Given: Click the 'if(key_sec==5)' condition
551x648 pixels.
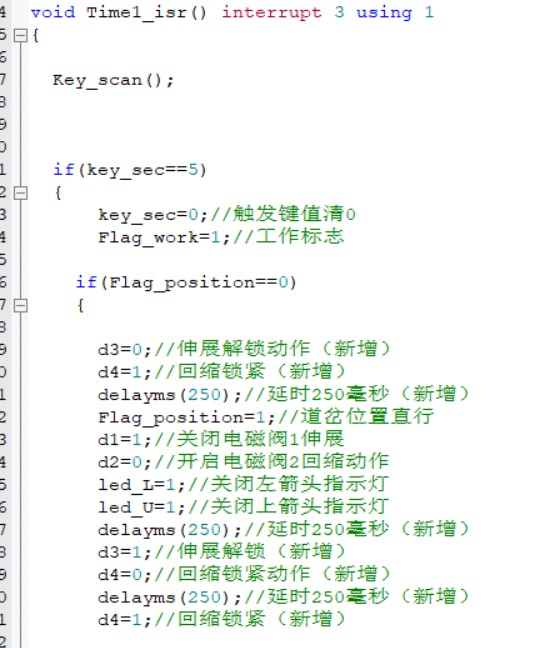Looking at the screenshot, I should [x=130, y=170].
